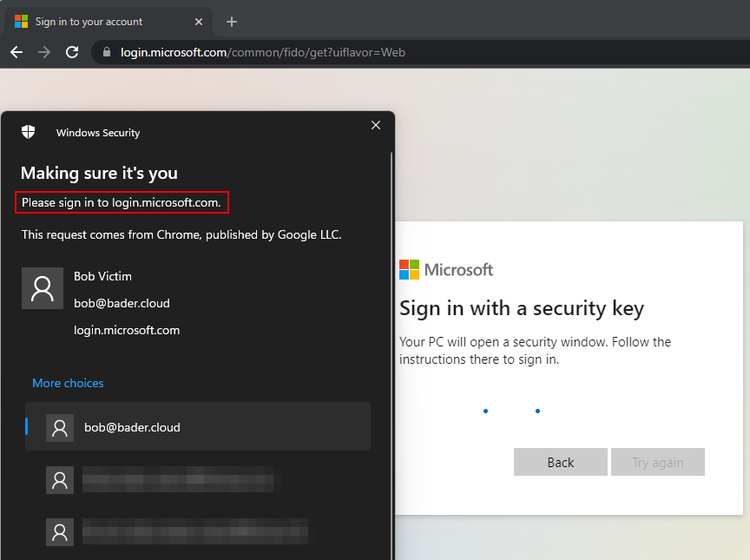Viewport: 750px width, 560px height.
Task: Click the padlock site info icon
Action: pyautogui.click(x=107, y=52)
